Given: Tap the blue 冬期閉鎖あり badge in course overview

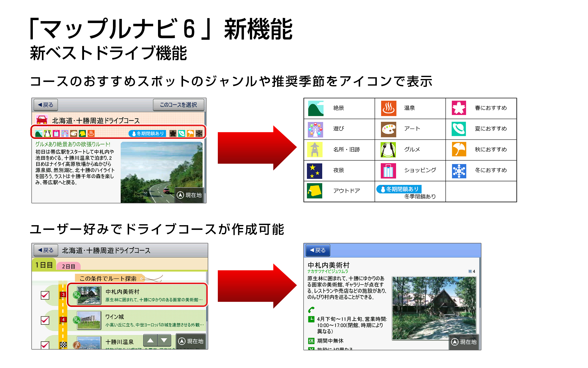Looking at the screenshot, I should (147, 133).
